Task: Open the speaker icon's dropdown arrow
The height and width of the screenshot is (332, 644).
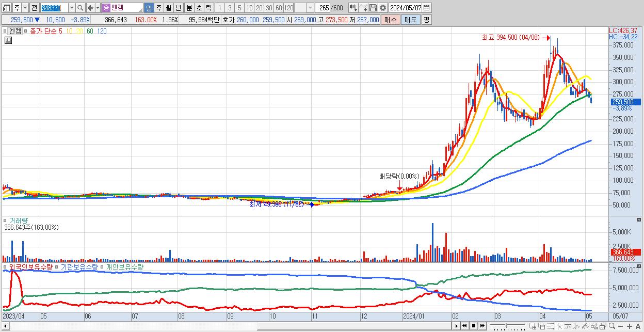Action: [x=98, y=8]
